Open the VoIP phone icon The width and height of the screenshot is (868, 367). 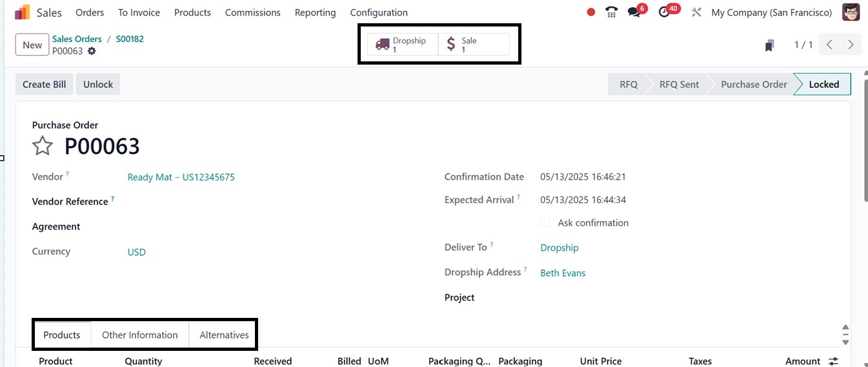(611, 12)
